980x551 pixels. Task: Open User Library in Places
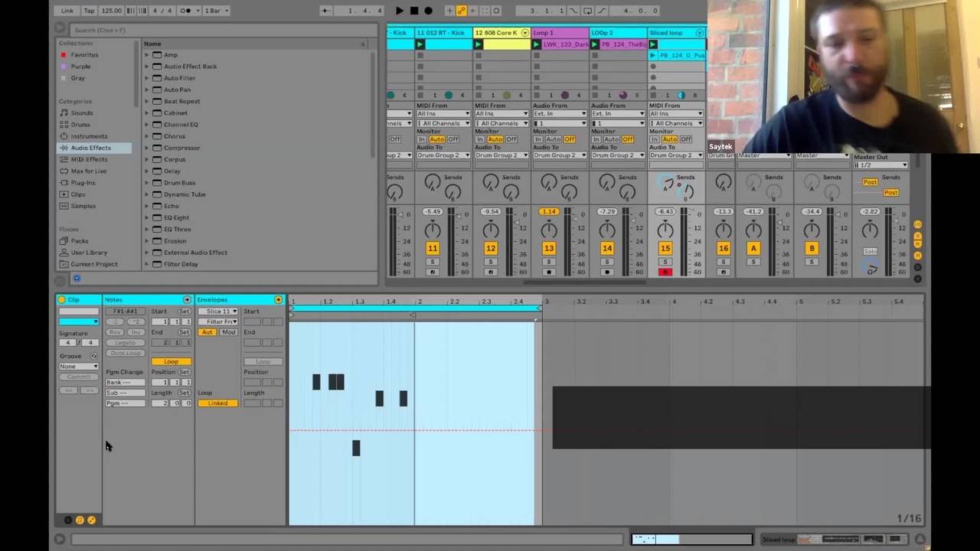click(89, 253)
